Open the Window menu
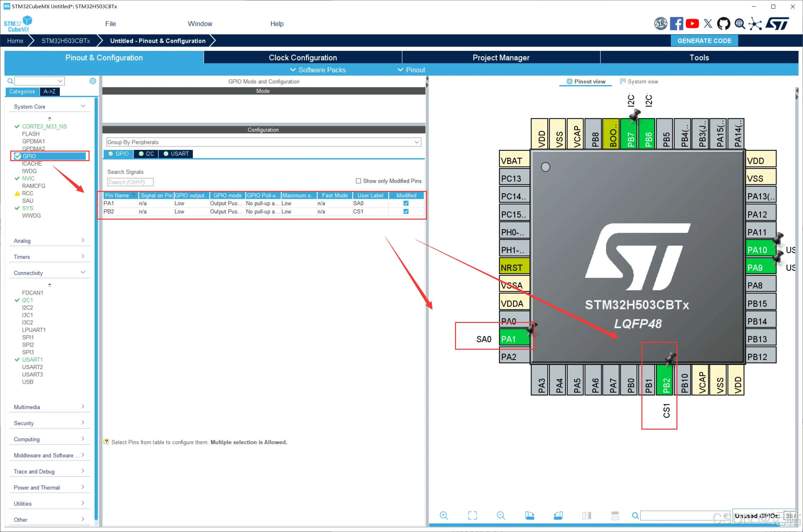 tap(200, 24)
